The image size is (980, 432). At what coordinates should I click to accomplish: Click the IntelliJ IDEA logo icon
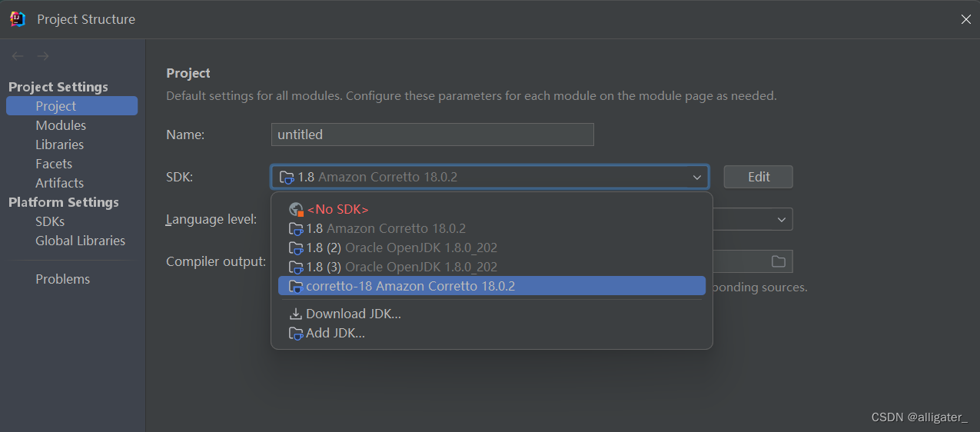click(18, 19)
